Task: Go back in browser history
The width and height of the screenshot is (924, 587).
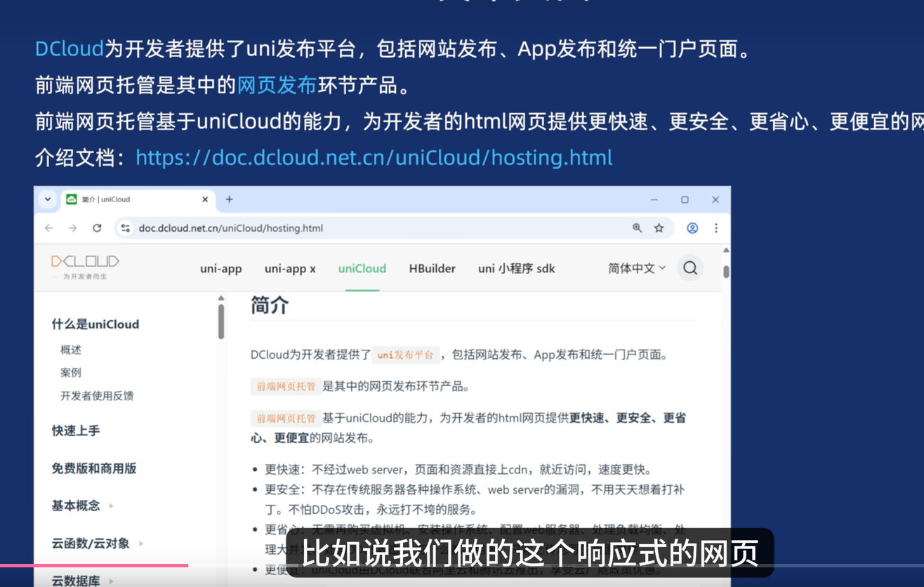Action: click(x=48, y=228)
